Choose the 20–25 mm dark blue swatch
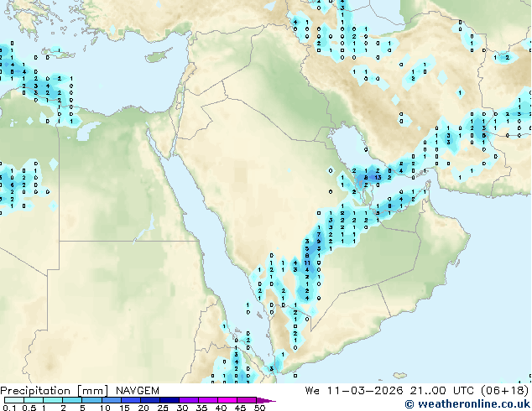Screen dimensions: 532x411 [149, 400]
